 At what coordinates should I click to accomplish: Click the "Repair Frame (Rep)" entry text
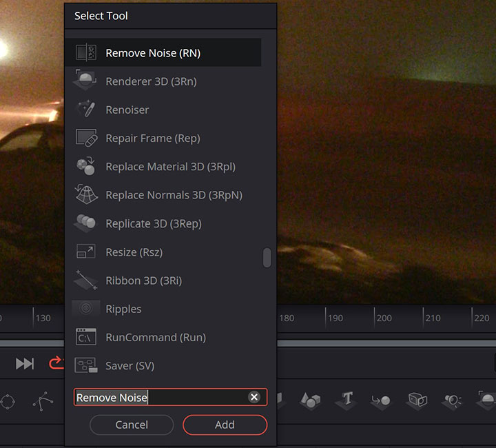(x=153, y=139)
